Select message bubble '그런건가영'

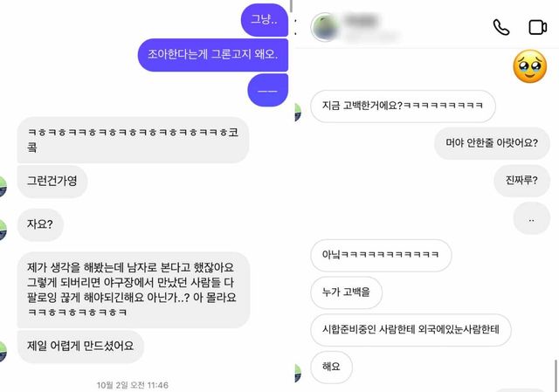pyautogui.click(x=52, y=181)
